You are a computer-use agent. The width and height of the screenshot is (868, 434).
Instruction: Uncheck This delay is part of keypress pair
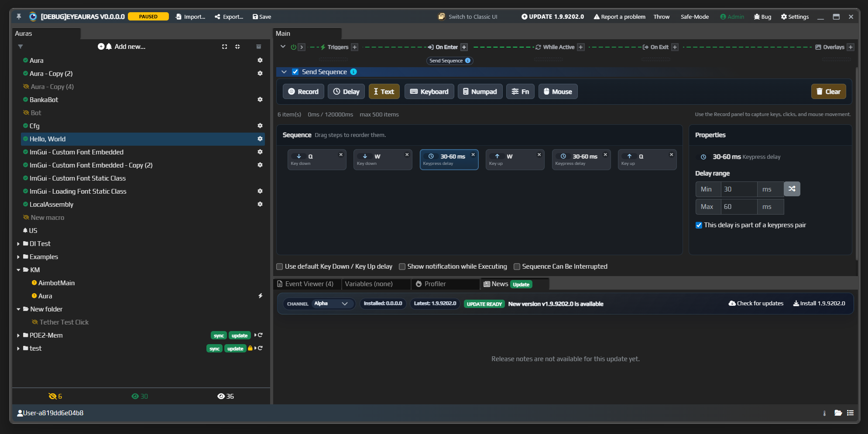click(699, 225)
